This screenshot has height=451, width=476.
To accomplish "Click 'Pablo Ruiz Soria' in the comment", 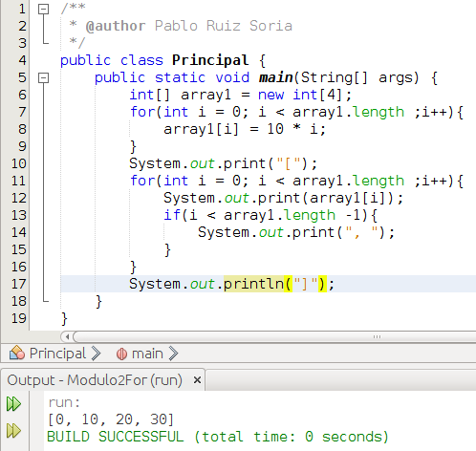I will [224, 26].
